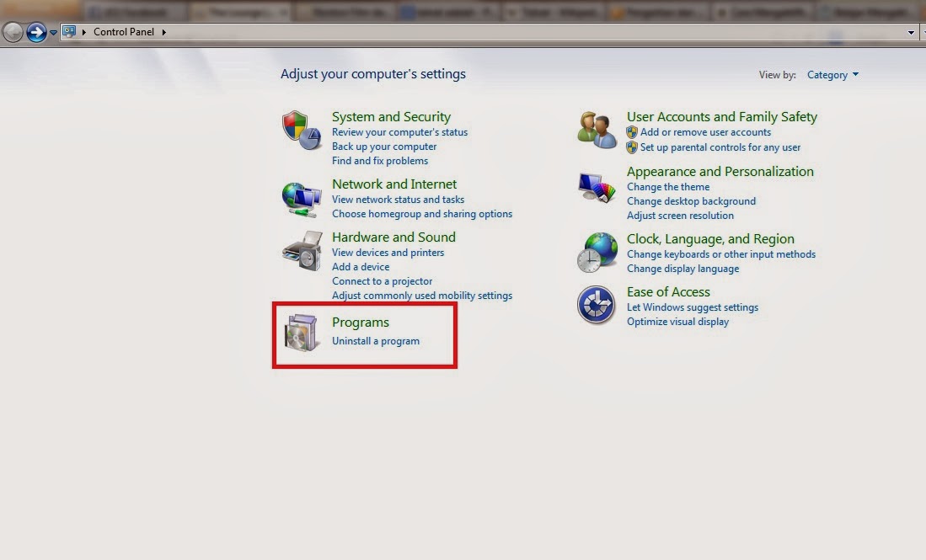The height and width of the screenshot is (560, 926).
Task: Click View devices and printers
Action: coord(388,253)
